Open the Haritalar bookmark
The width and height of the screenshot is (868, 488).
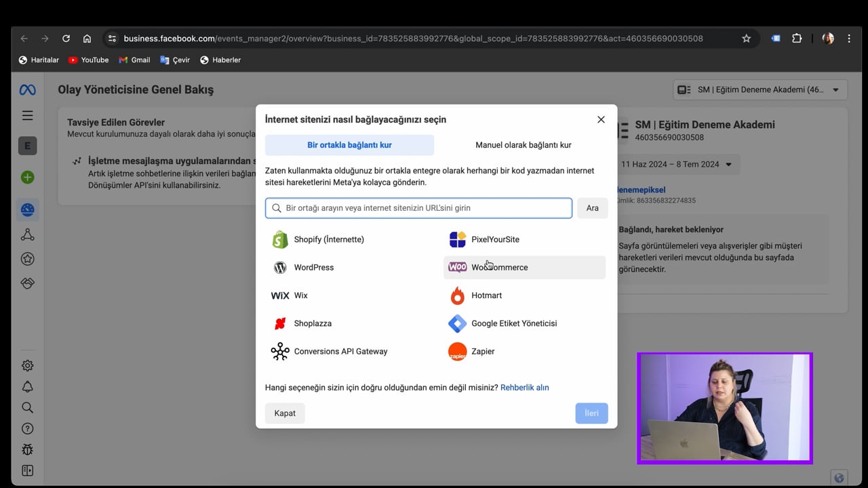tap(39, 60)
